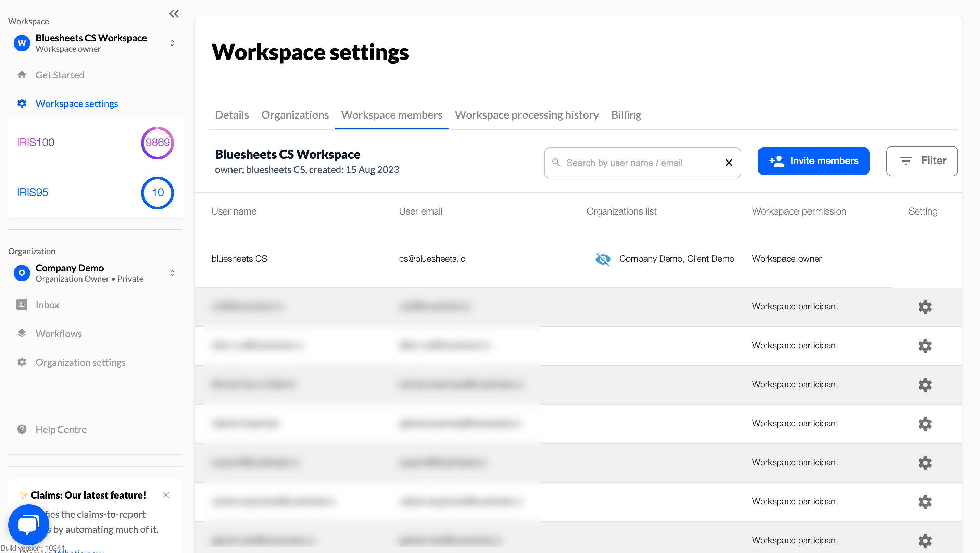Click the Get Started home icon
The image size is (980, 553).
[x=22, y=75]
